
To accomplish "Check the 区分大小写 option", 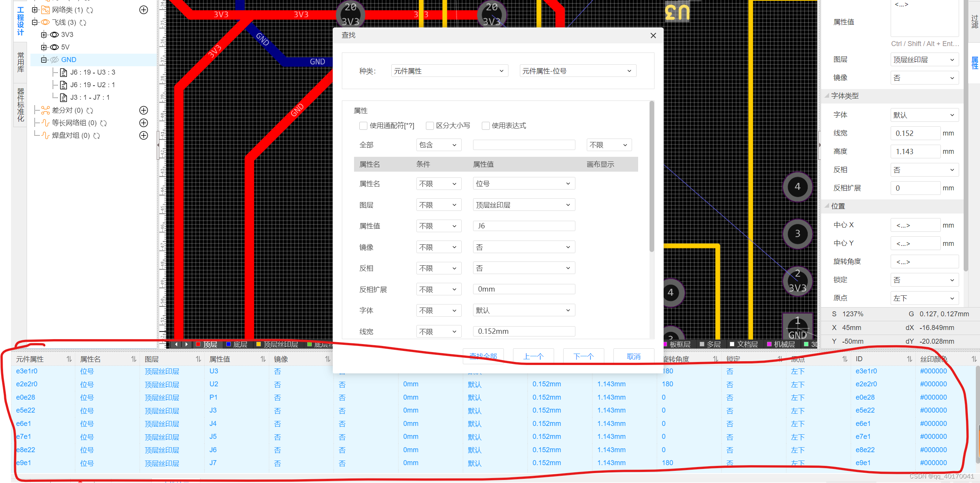I will tap(430, 126).
